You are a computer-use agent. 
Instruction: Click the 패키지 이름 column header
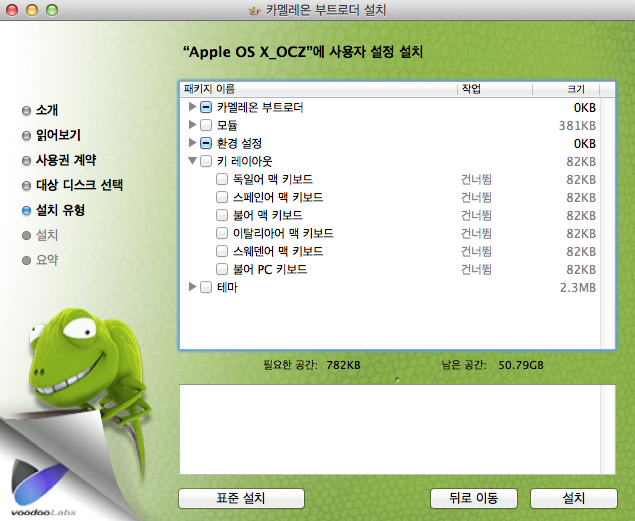[x=318, y=89]
